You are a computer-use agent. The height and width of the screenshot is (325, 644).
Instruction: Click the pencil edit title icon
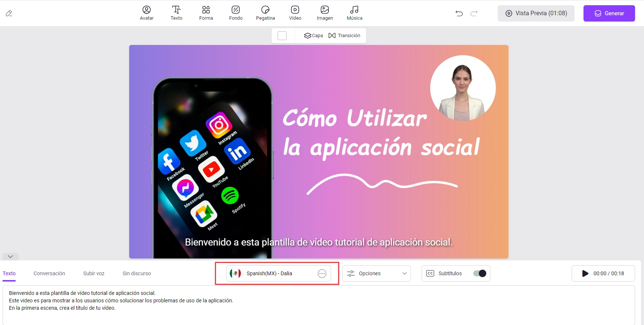click(x=9, y=13)
